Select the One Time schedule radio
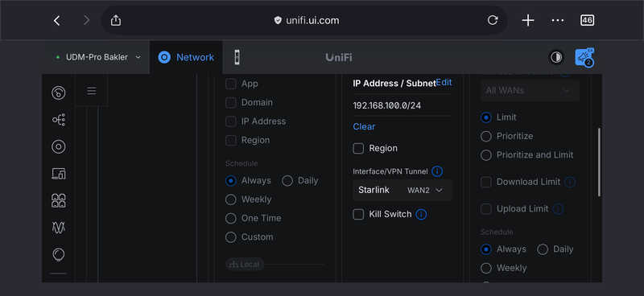 point(231,219)
